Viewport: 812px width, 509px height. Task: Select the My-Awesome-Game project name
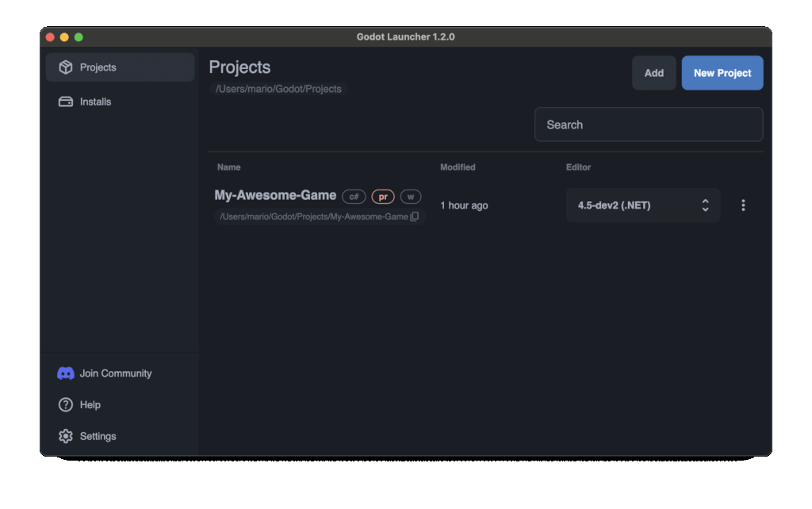(x=275, y=195)
